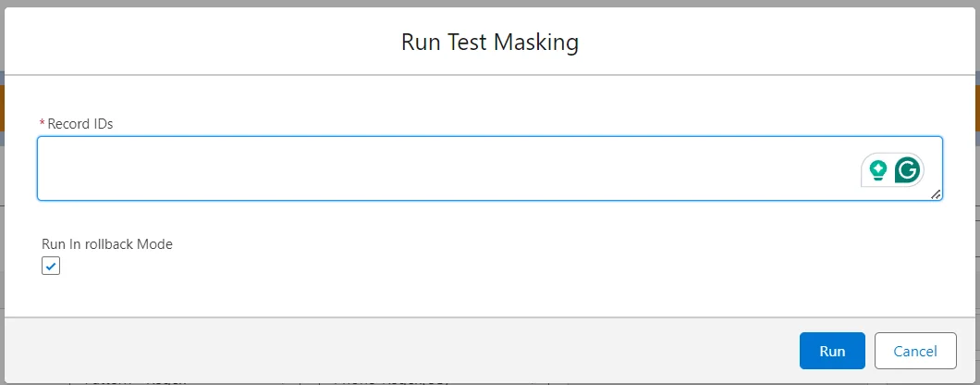The height and width of the screenshot is (385, 980).
Task: Click the "Record IDs" field label
Action: pos(80,123)
